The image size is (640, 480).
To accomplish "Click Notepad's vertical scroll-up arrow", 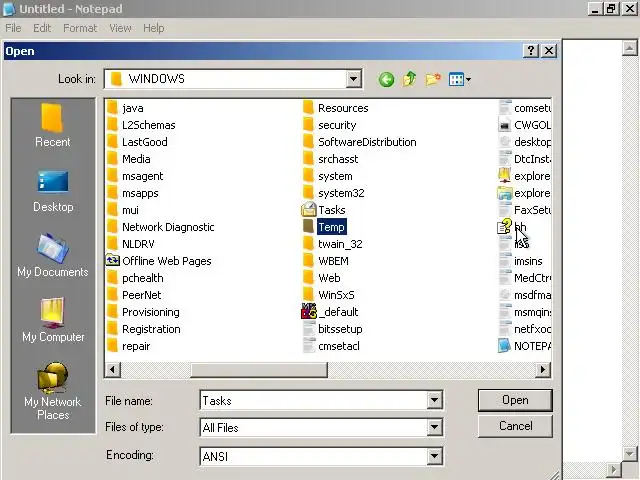I will pos(630,48).
